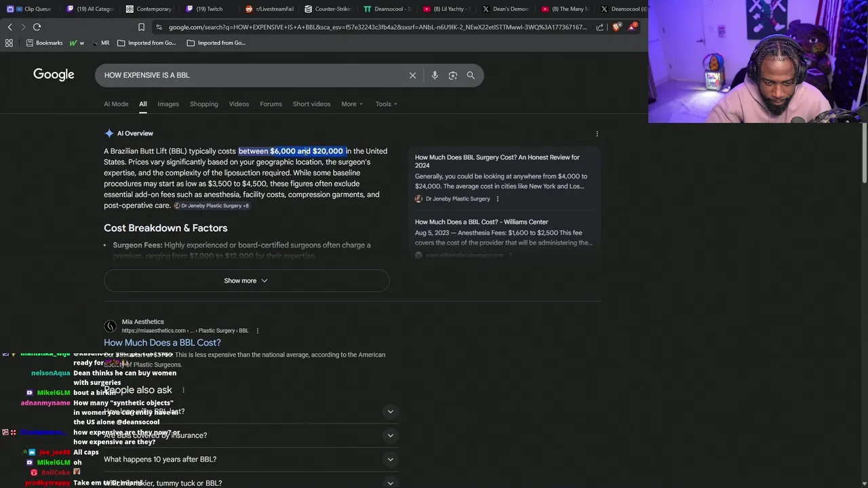868x488 pixels.
Task: Bookmark this page via bookmark icon
Action: [141, 27]
